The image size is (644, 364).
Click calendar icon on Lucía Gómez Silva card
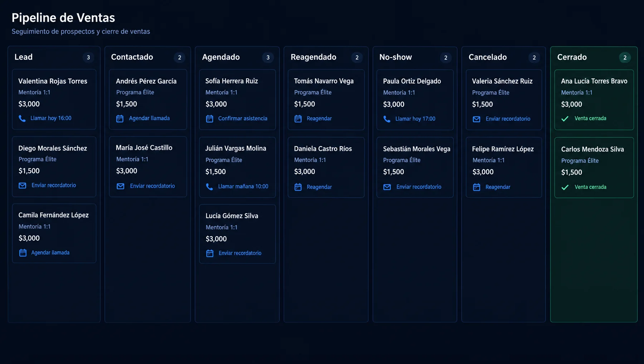[x=210, y=254]
